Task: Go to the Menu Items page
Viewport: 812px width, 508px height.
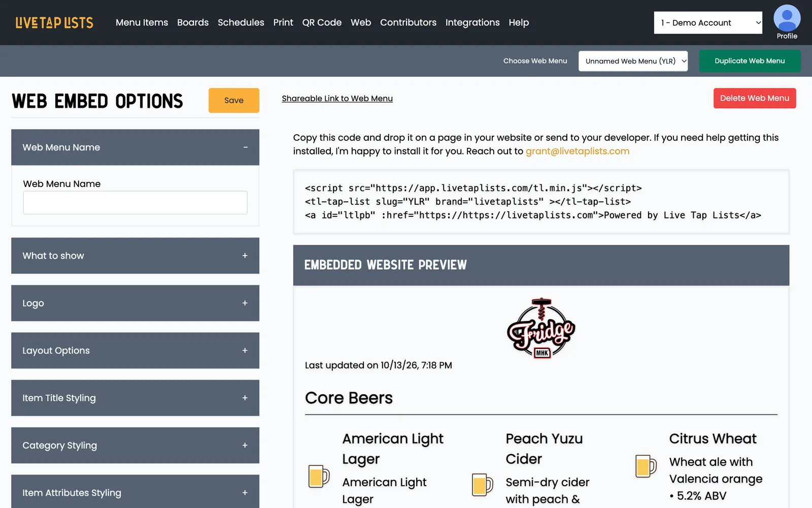Action: click(x=142, y=22)
